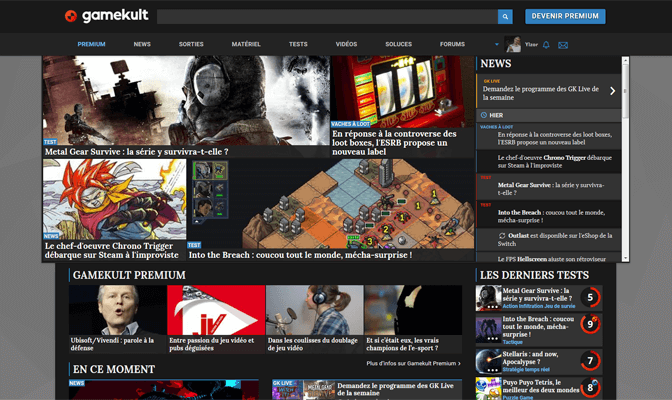Click the Devenir Premium button
Screen dimensions: 672x400
pyautogui.click(x=565, y=16)
